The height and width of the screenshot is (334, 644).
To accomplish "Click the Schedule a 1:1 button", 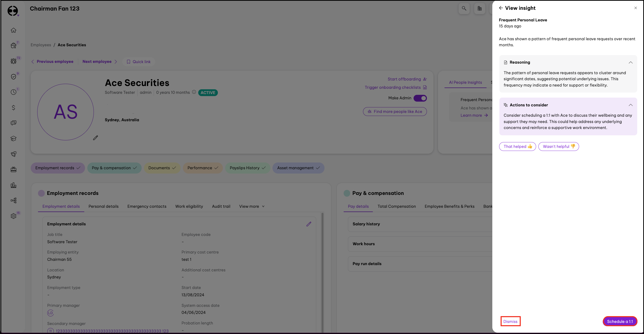I will [620, 321].
